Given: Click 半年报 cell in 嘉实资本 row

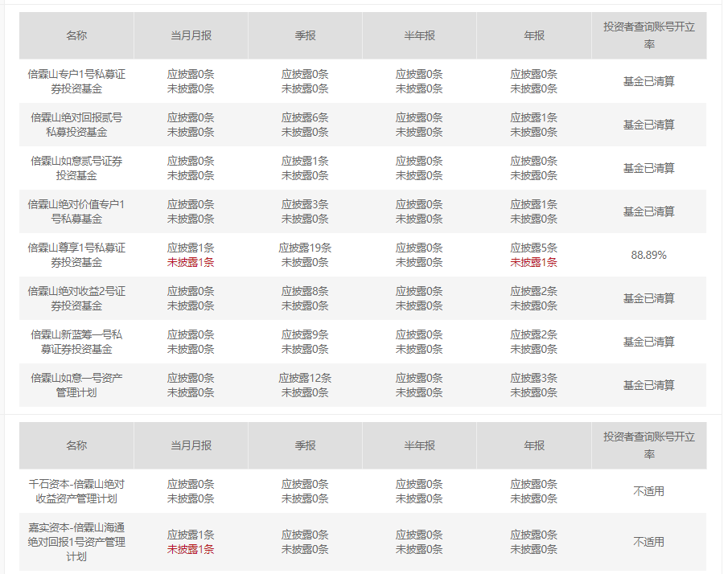Looking at the screenshot, I should 419,542.
